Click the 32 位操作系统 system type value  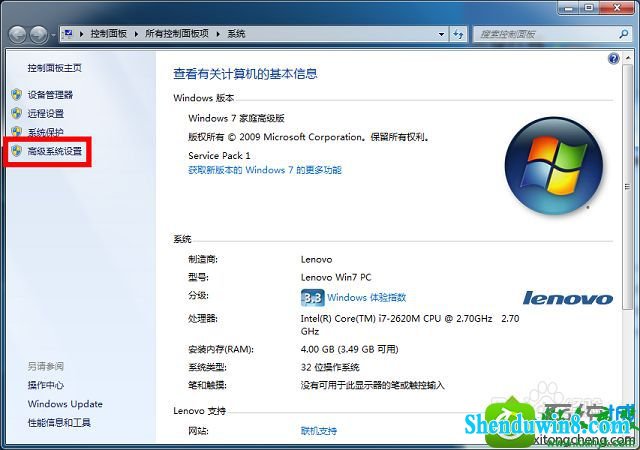click(330, 367)
